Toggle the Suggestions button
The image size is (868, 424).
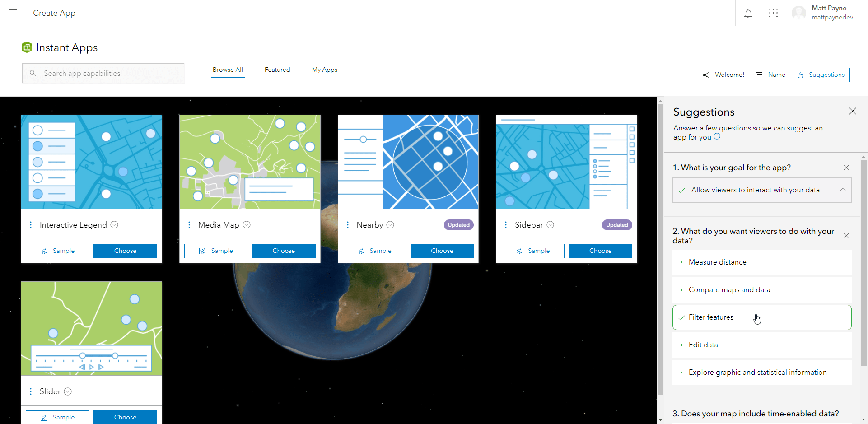click(x=820, y=75)
